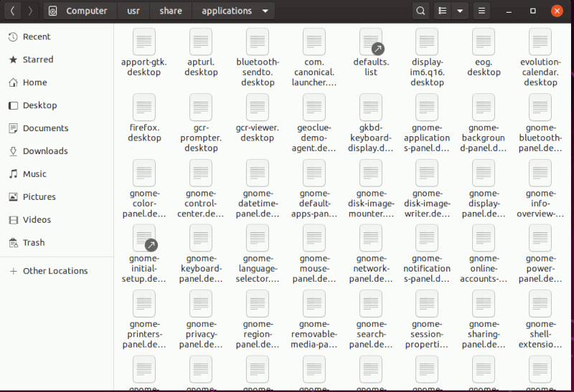The width and height of the screenshot is (574, 392).
Task: Select gcr-prompter.desktop file icon
Action: (x=201, y=107)
